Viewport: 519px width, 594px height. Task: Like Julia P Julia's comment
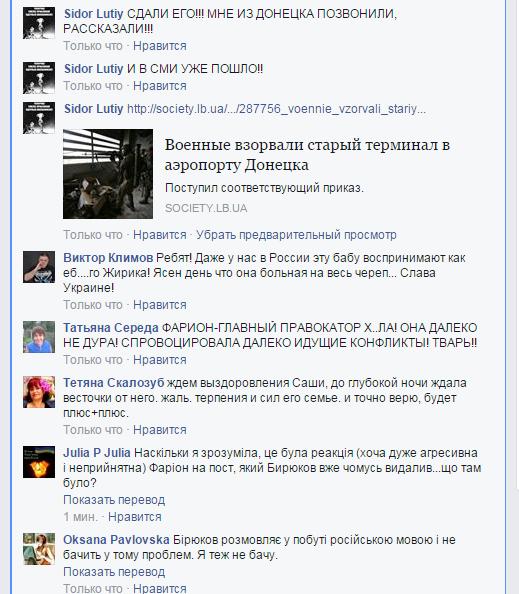click(x=134, y=517)
